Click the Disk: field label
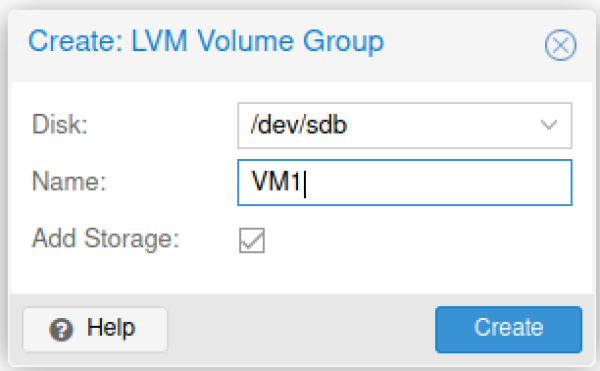The height and width of the screenshot is (371, 600). pos(60,125)
